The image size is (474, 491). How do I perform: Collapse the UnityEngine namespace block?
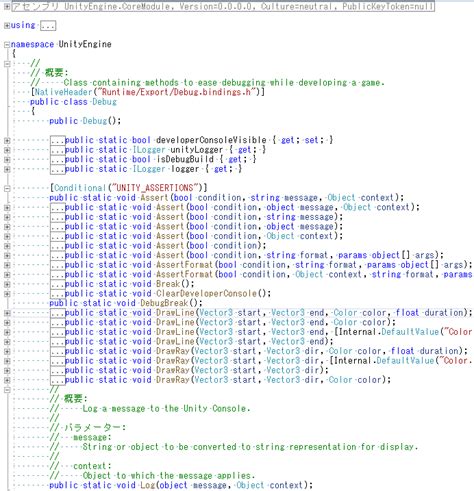click(7, 45)
